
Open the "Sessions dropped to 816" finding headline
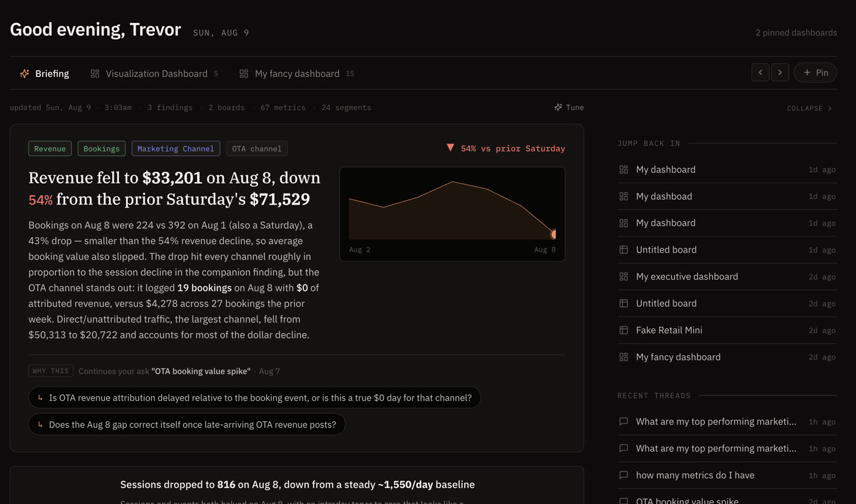pos(297,485)
